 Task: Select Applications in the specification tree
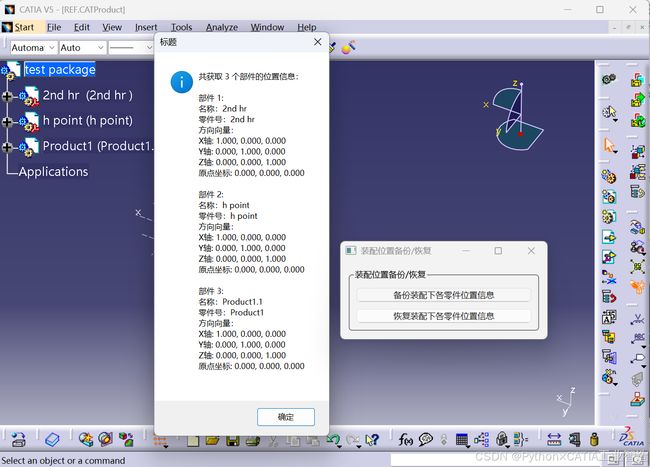click(53, 172)
